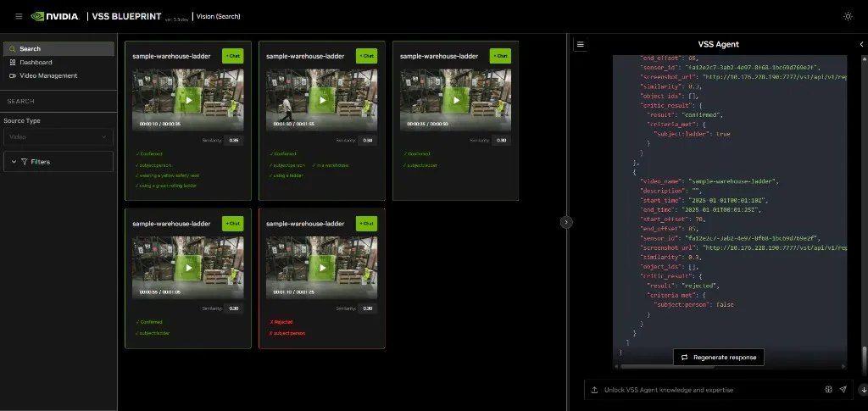Click the Vision (Search) header label
The width and height of the screenshot is (868, 411).
click(219, 17)
